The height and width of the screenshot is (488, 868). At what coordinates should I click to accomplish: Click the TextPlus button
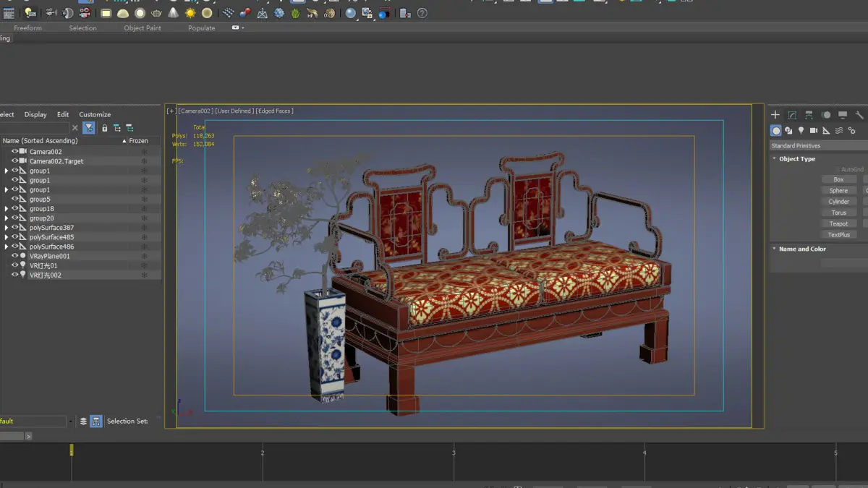pos(839,235)
